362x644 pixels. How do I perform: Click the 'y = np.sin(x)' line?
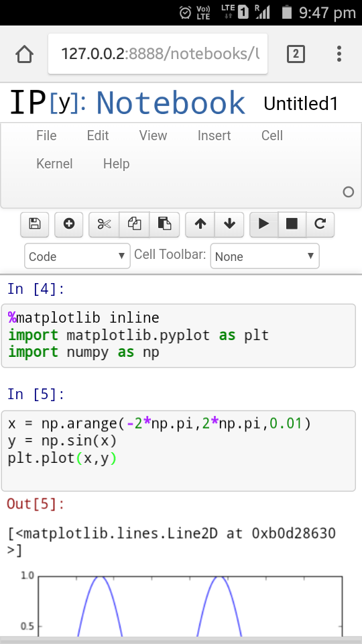[62, 441]
